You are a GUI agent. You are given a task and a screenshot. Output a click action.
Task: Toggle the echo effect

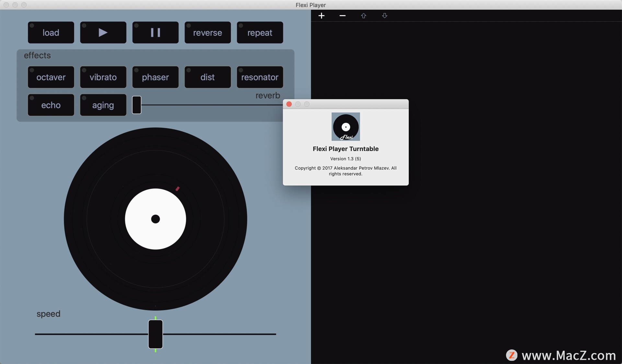[x=51, y=105]
